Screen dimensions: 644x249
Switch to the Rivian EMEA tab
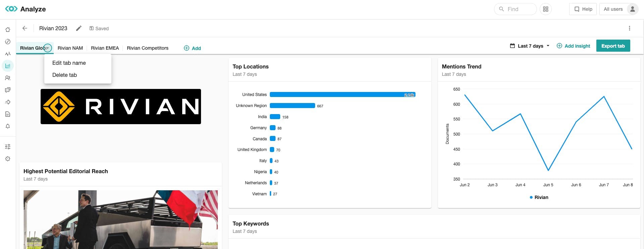(105, 48)
